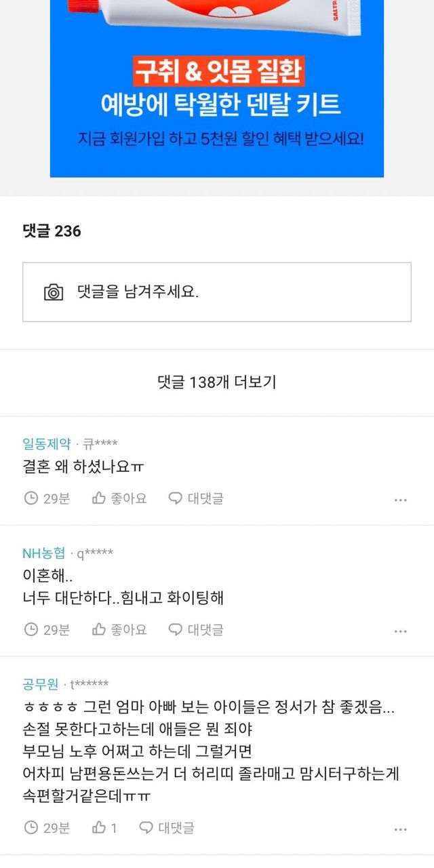Reply to the NH농협 comment via 대댓글

(x=196, y=630)
